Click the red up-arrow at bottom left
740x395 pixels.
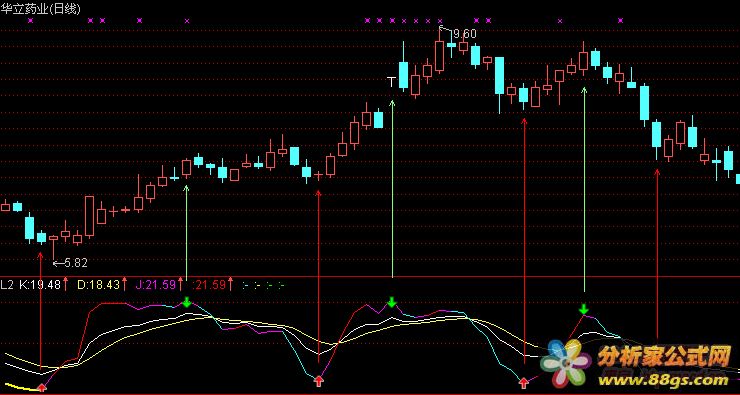[x=42, y=387]
